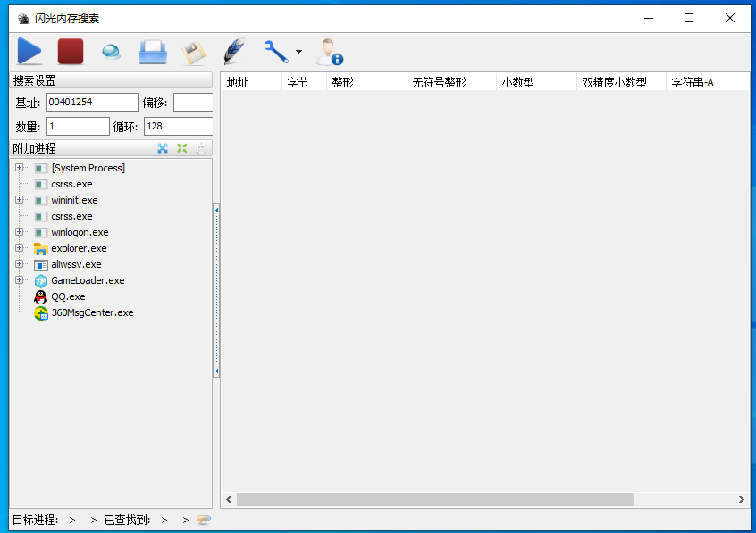Select wininit.exe in process list
Image resolution: width=756 pixels, height=533 pixels.
(74, 200)
